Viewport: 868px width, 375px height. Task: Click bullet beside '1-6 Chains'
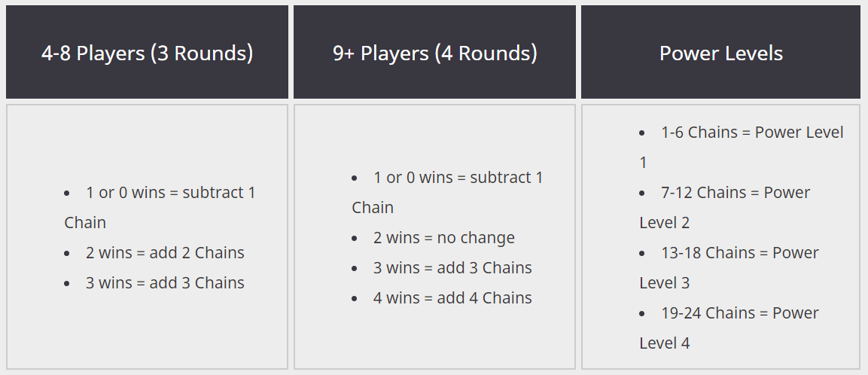[x=642, y=133]
